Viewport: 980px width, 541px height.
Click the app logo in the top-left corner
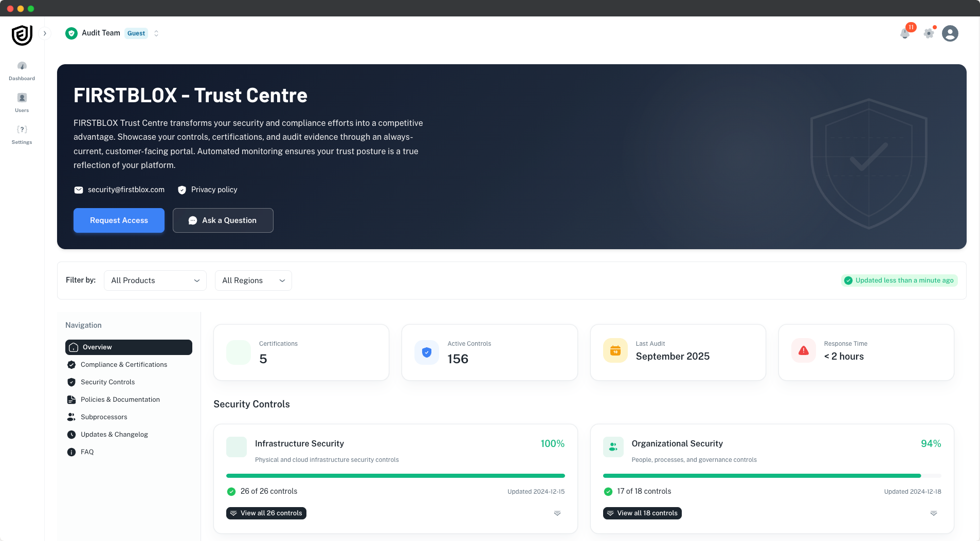coord(22,35)
